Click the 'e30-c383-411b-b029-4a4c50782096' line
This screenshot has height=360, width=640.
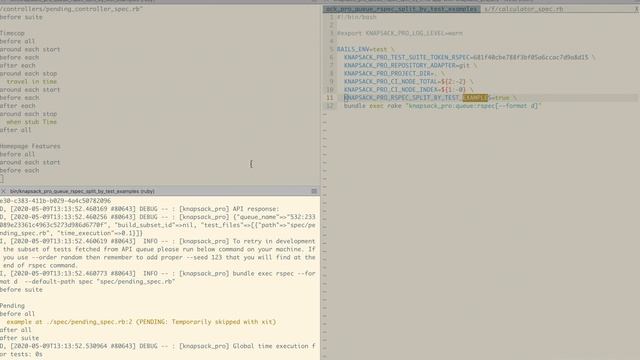(x=56, y=201)
